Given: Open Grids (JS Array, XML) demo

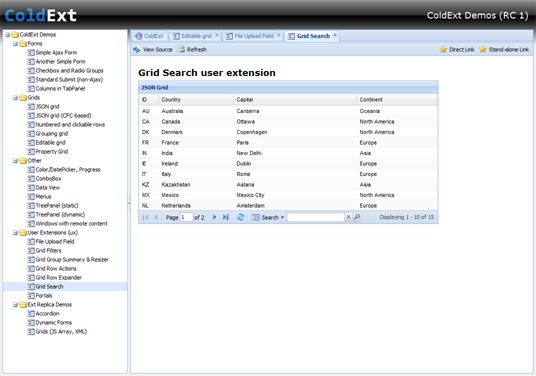Looking at the screenshot, I should click(x=62, y=332).
